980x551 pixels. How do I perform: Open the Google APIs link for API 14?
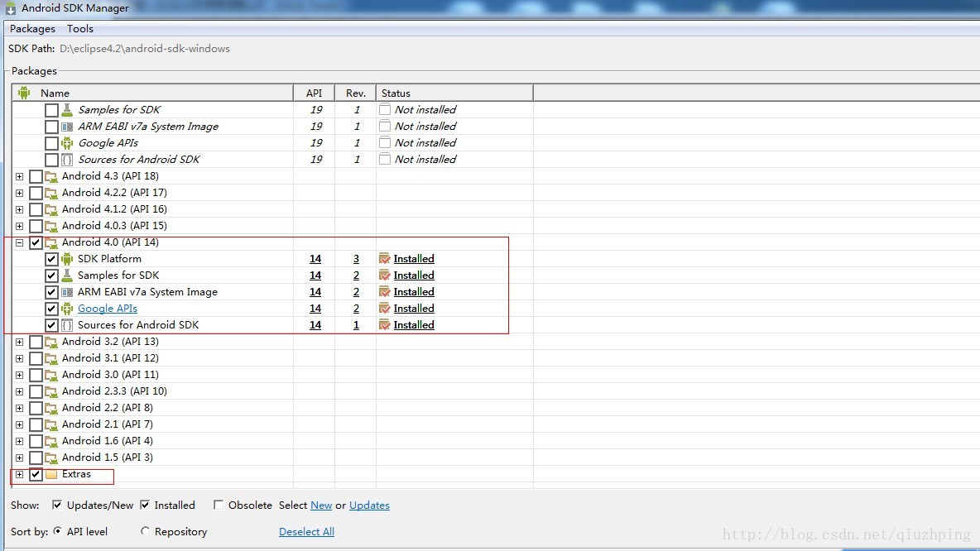[108, 309]
